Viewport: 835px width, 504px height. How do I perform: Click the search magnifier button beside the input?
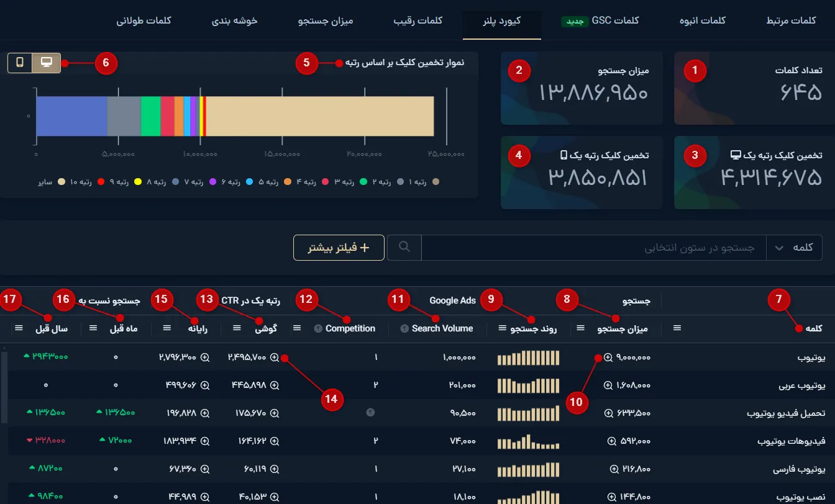404,248
